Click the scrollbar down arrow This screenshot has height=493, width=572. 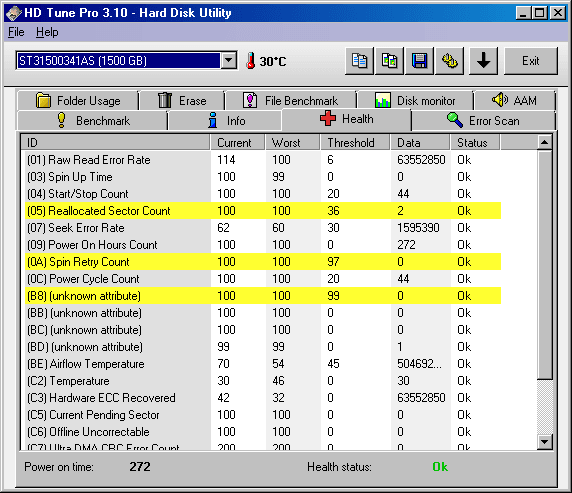coord(545,442)
